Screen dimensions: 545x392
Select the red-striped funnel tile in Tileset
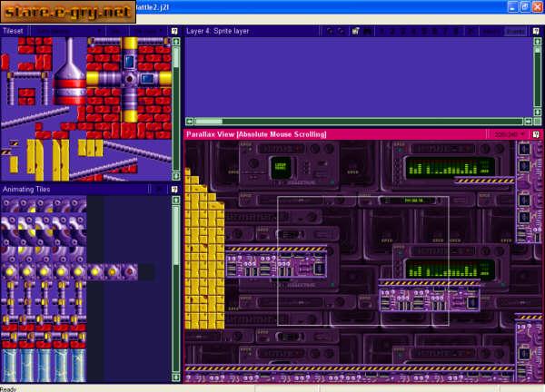pyautogui.click(x=70, y=73)
